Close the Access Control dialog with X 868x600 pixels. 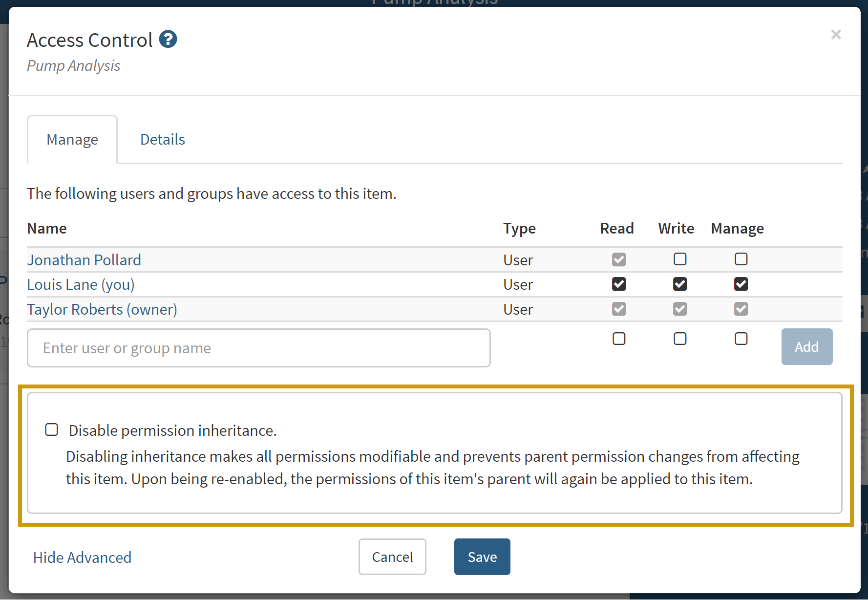click(836, 35)
